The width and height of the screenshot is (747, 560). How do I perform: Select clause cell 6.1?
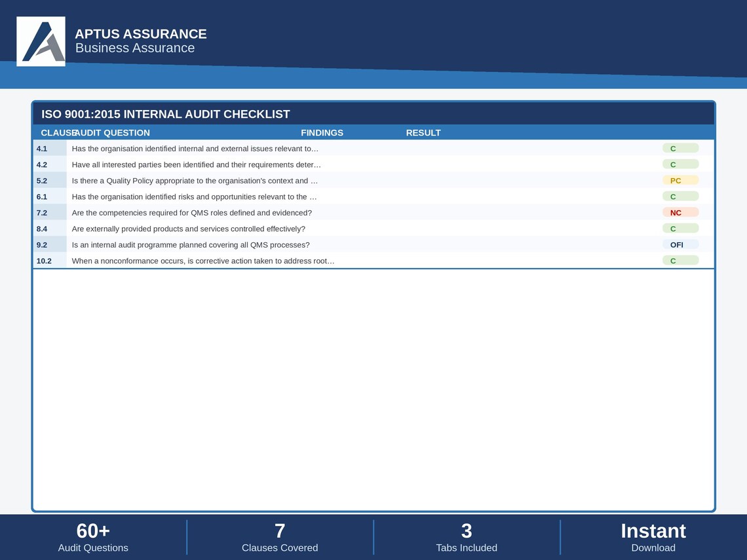(50, 196)
